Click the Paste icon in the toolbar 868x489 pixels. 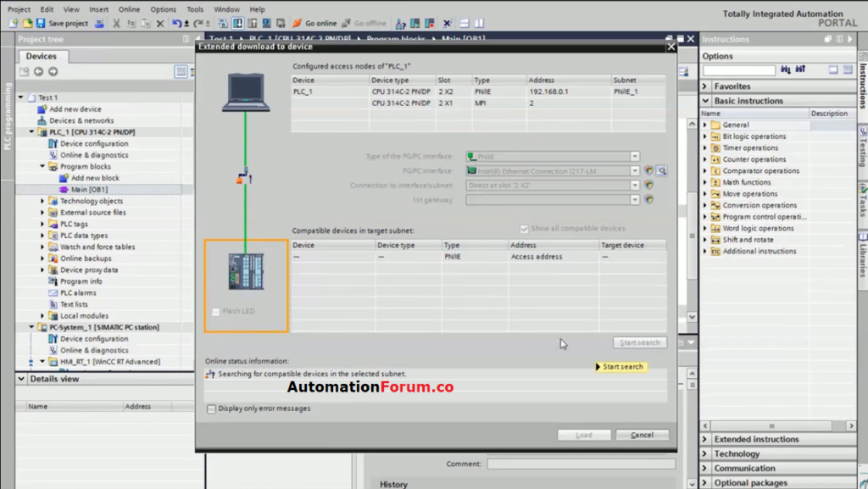pyautogui.click(x=144, y=24)
